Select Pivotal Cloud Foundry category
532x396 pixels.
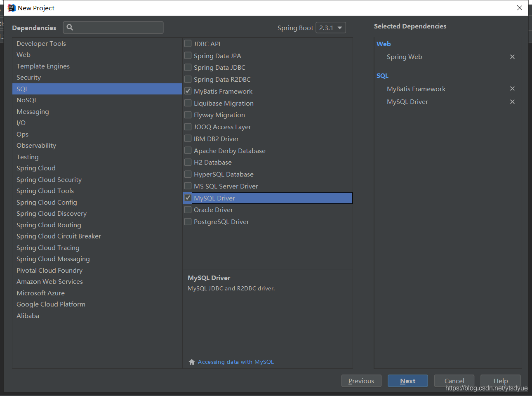[x=97, y=270]
